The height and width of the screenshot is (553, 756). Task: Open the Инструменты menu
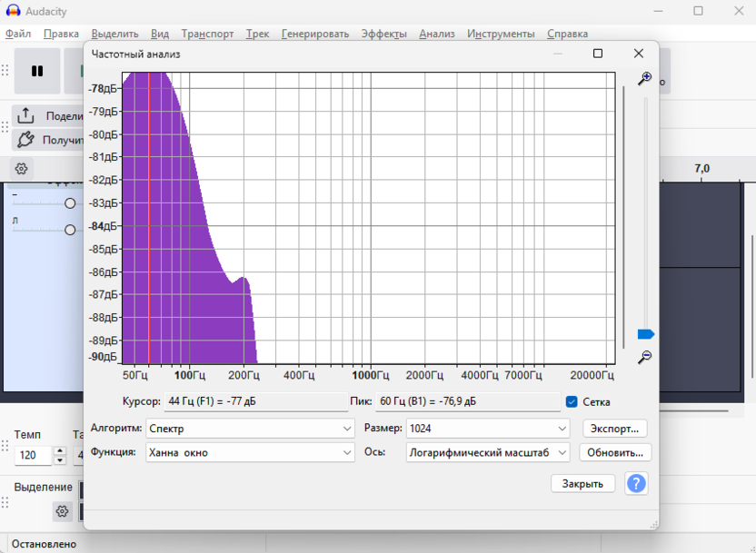tap(501, 34)
